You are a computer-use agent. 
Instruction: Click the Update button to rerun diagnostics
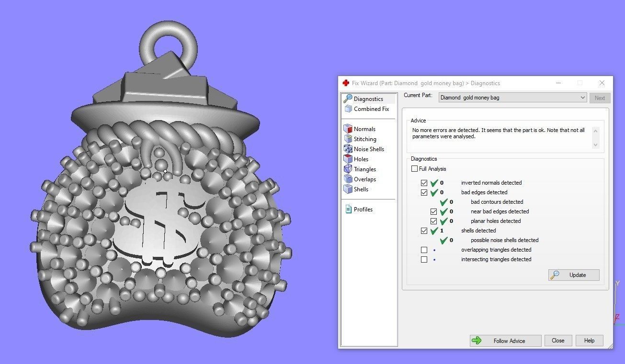(573, 275)
